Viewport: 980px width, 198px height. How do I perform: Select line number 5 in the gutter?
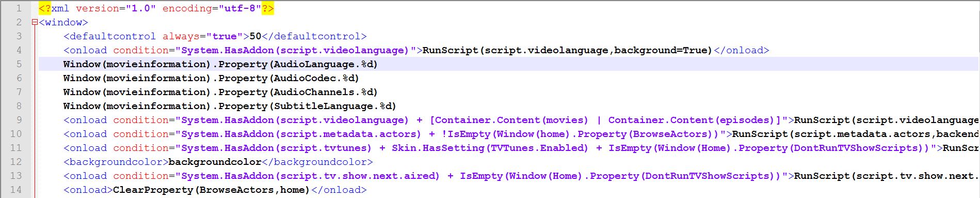19,64
